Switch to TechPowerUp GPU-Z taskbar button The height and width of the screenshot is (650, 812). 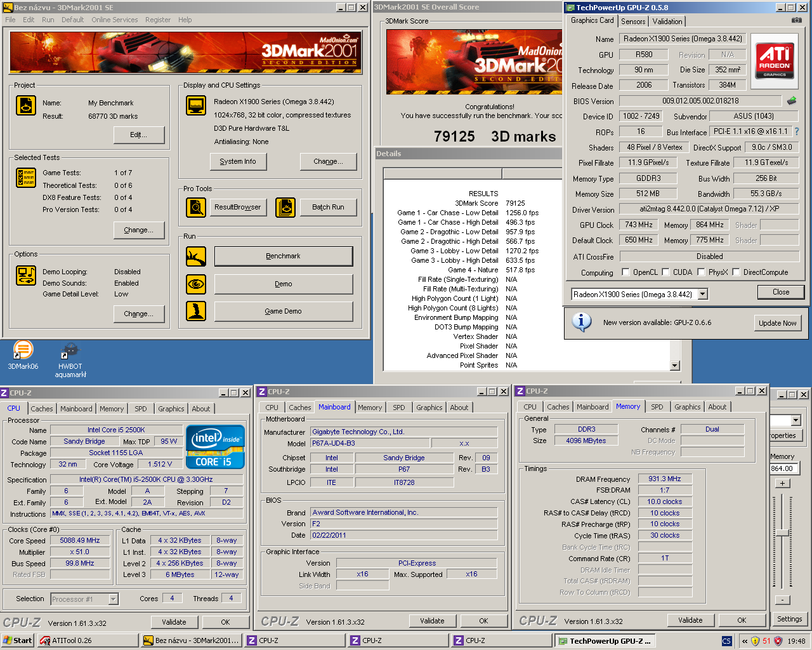point(605,640)
